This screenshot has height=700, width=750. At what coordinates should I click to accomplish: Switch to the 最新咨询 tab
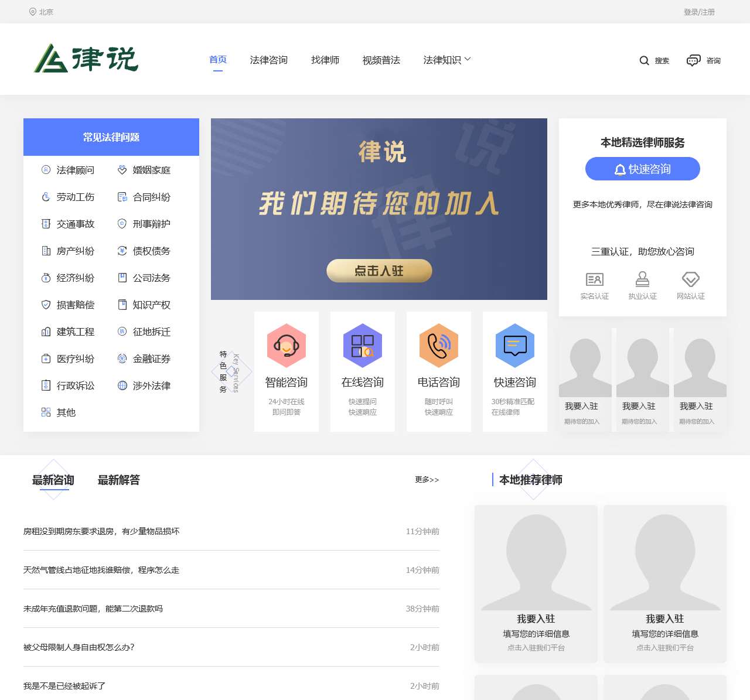(53, 480)
